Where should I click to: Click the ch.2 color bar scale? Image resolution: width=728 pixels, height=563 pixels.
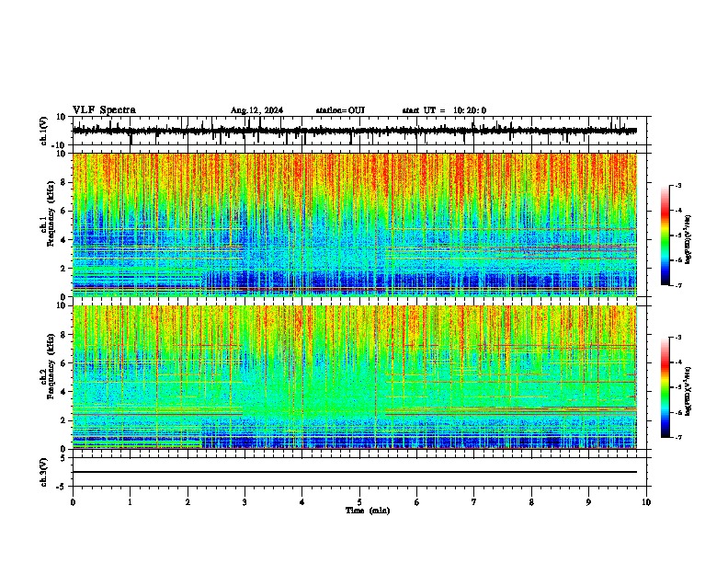[665, 387]
